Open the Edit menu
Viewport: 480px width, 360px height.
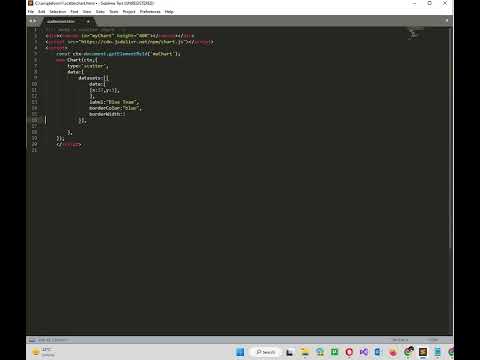point(42,12)
